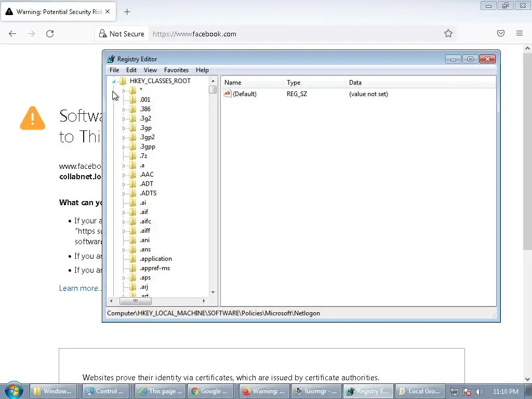Open the Firefox hamburger menu

520,33
